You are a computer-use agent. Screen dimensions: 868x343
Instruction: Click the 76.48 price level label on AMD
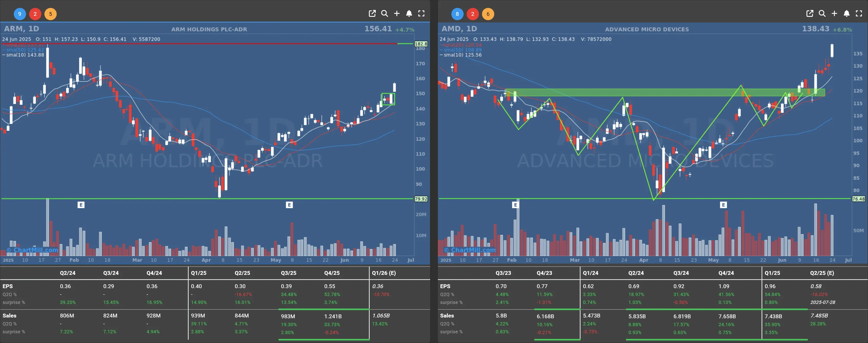[858, 199]
